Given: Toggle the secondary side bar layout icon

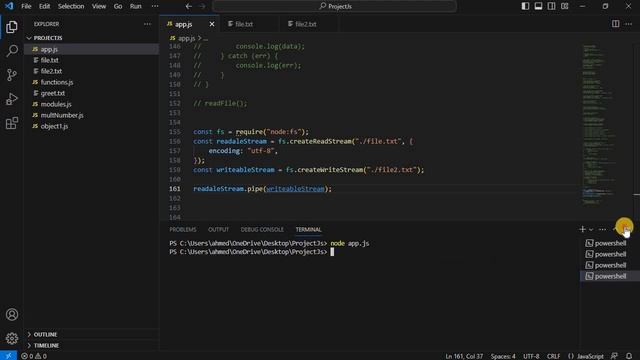Looking at the screenshot, I should (x=551, y=6).
